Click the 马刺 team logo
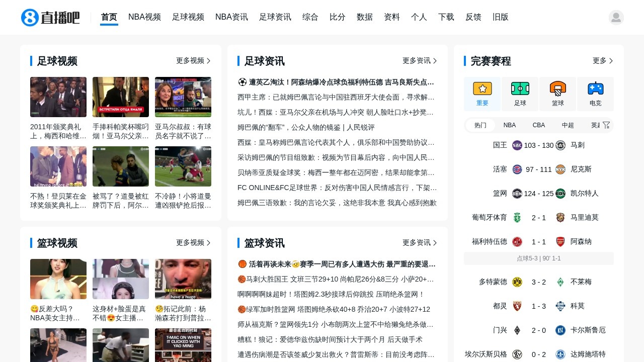 click(x=560, y=145)
